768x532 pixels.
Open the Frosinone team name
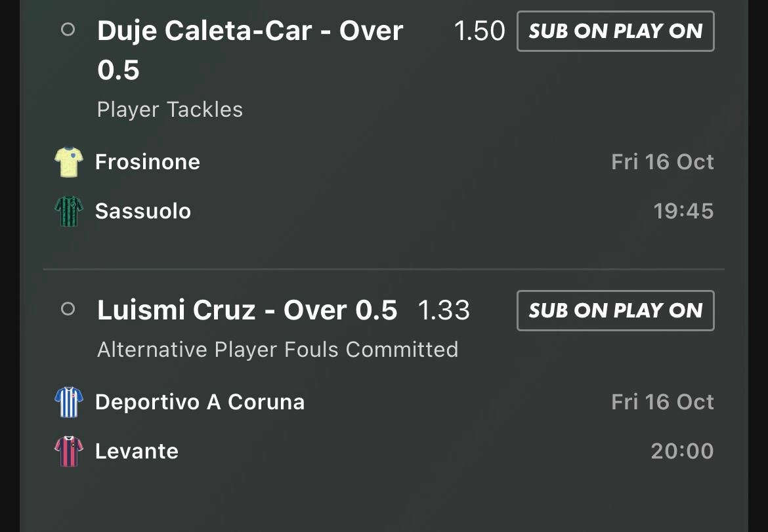pos(148,162)
